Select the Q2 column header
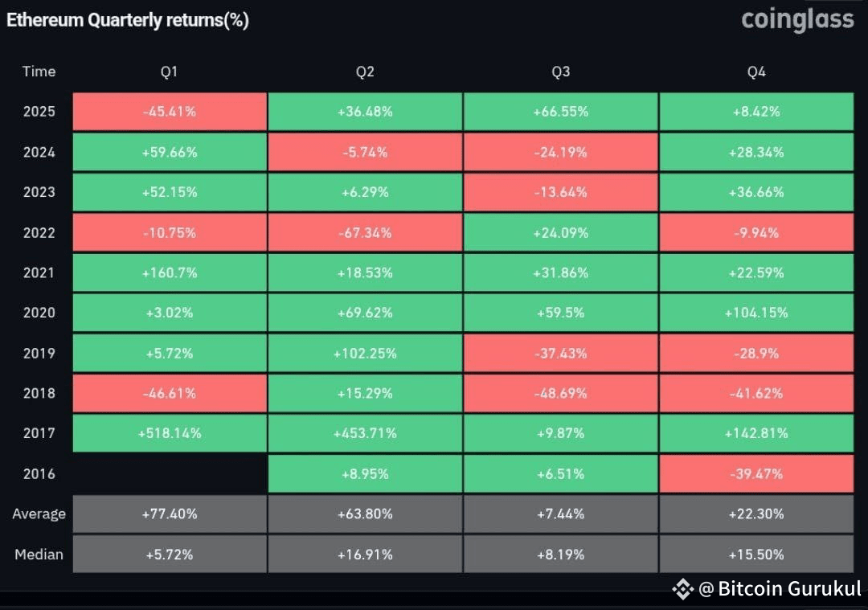The height and width of the screenshot is (610, 868). (x=365, y=72)
